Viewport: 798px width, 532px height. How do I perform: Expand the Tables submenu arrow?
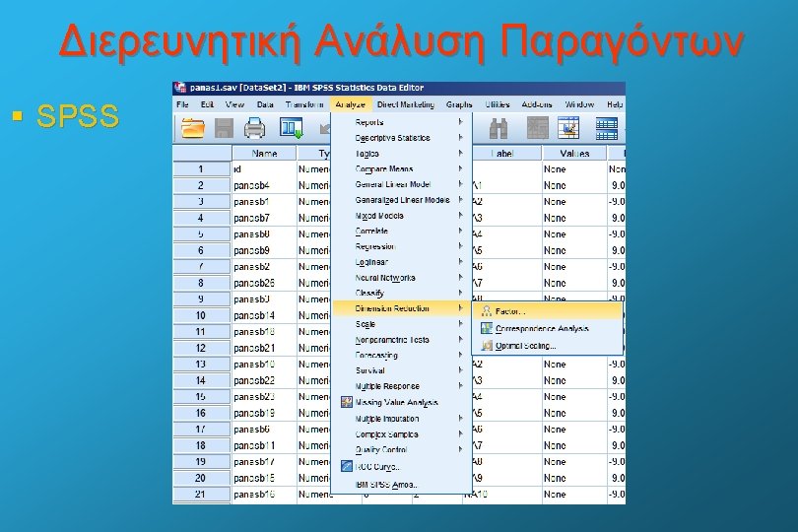[x=461, y=154]
